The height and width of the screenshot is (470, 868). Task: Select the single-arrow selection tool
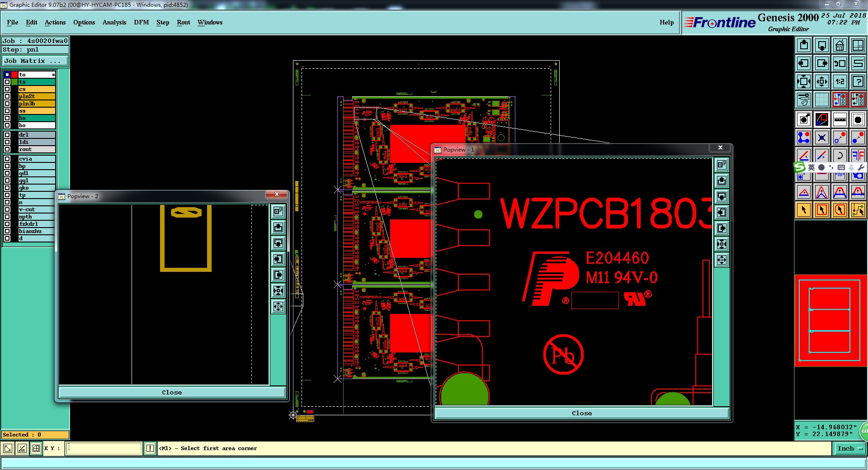coord(803,210)
